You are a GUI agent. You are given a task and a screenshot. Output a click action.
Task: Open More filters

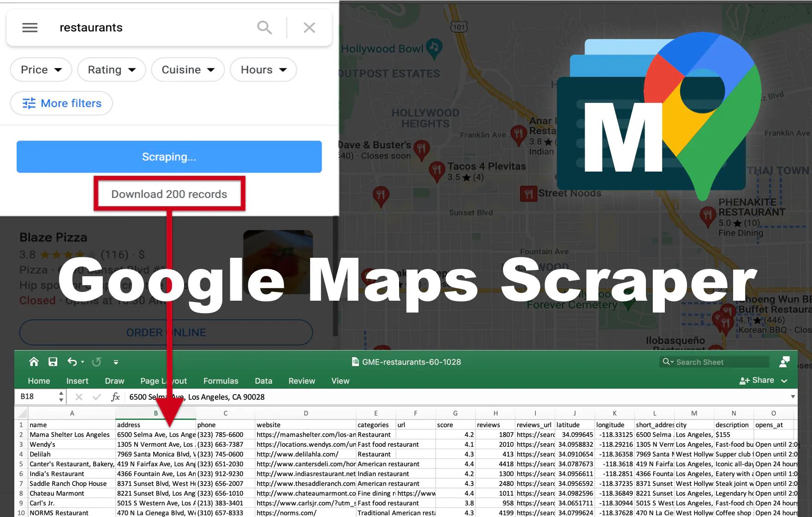coord(61,103)
